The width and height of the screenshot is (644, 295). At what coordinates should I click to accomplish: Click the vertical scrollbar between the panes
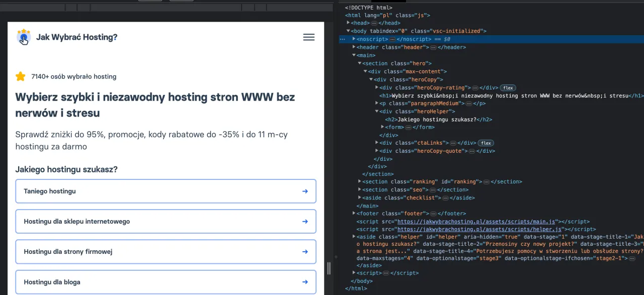click(x=330, y=266)
